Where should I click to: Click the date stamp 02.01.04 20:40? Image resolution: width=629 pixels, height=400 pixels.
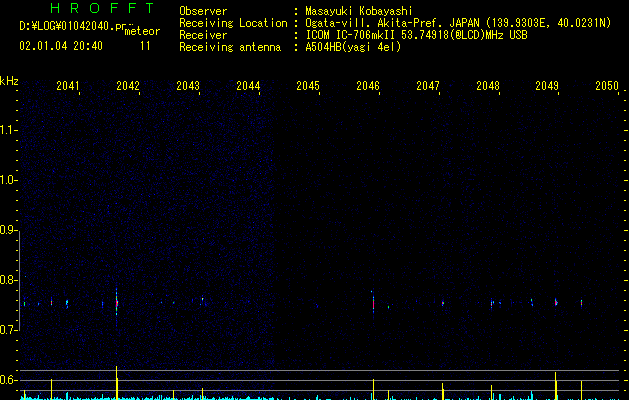61,46
